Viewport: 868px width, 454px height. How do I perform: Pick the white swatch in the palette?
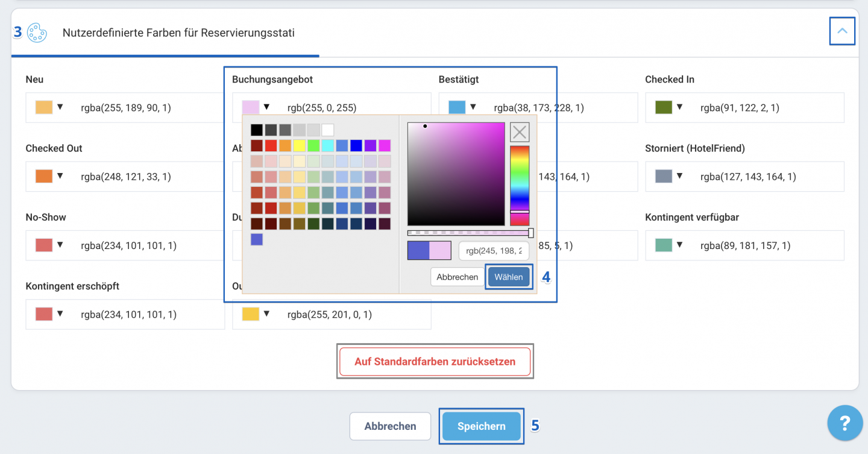click(327, 130)
